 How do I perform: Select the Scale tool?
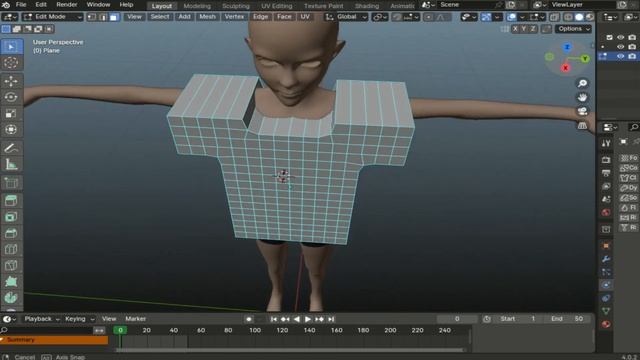(x=11, y=113)
